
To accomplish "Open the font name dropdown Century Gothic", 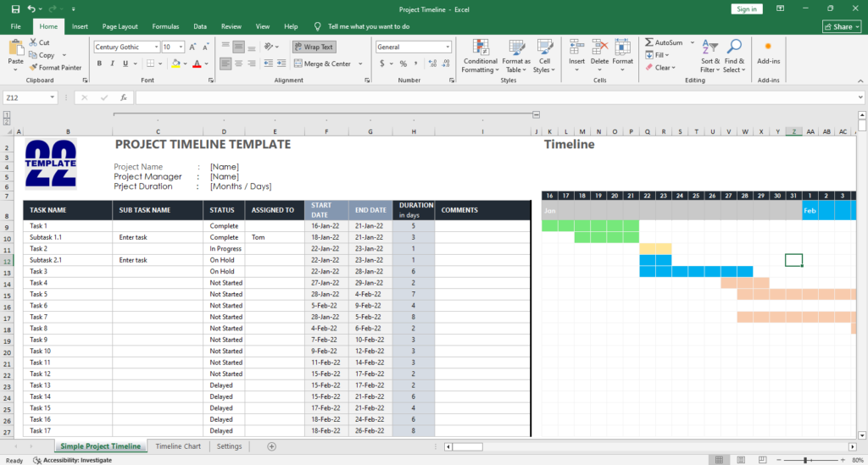I will point(157,47).
